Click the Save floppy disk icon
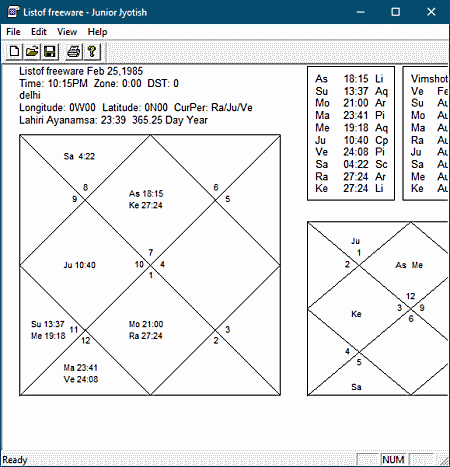450x467 pixels. (50, 52)
